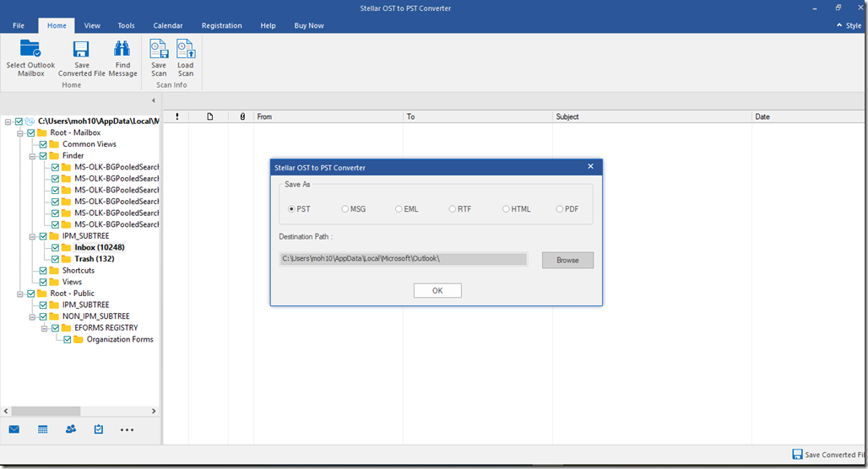Click Save Converted File in status bar
The width and height of the screenshot is (868, 469).
828,455
